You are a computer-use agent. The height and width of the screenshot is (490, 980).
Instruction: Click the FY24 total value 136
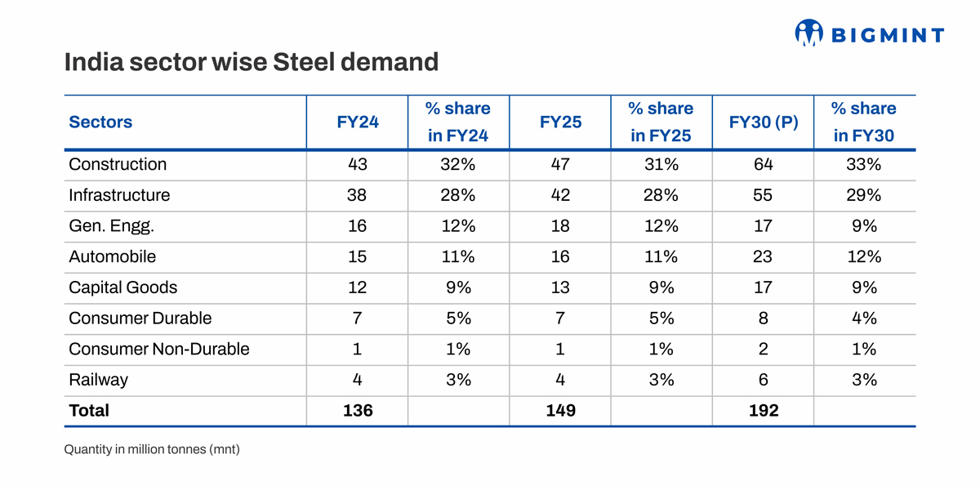[358, 411]
